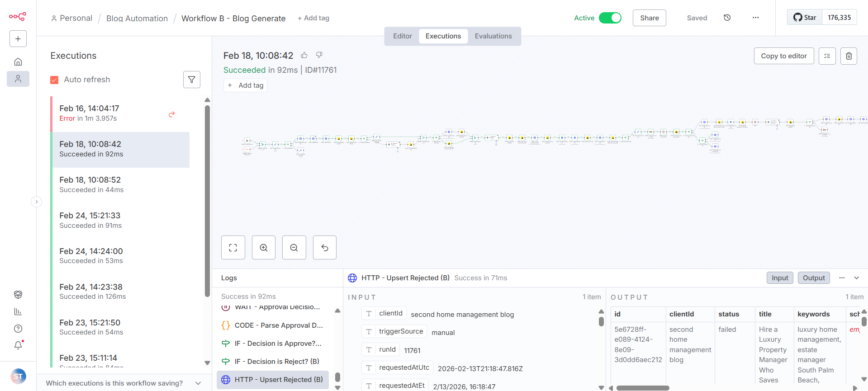Select the Feb 23, 15:21:50 execution
This screenshot has width=868, height=391.
pos(120,328)
